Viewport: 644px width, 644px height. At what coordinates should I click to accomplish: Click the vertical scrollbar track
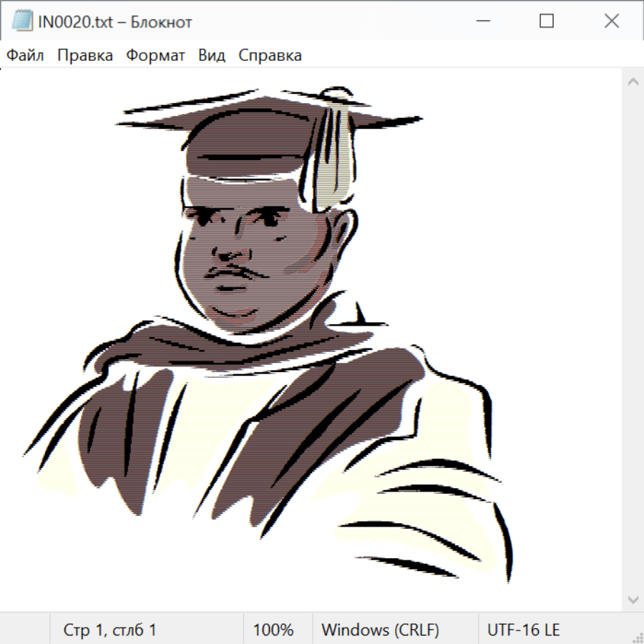(x=633, y=340)
